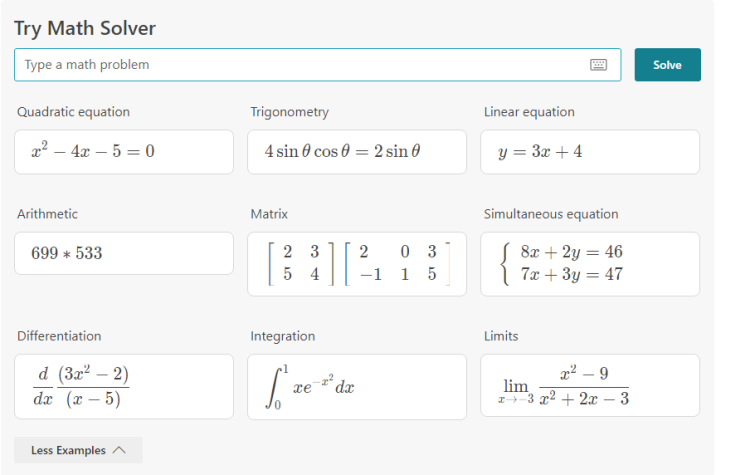Click the Try Math Solver heading
Screen dimensions: 750x475
[85, 28]
